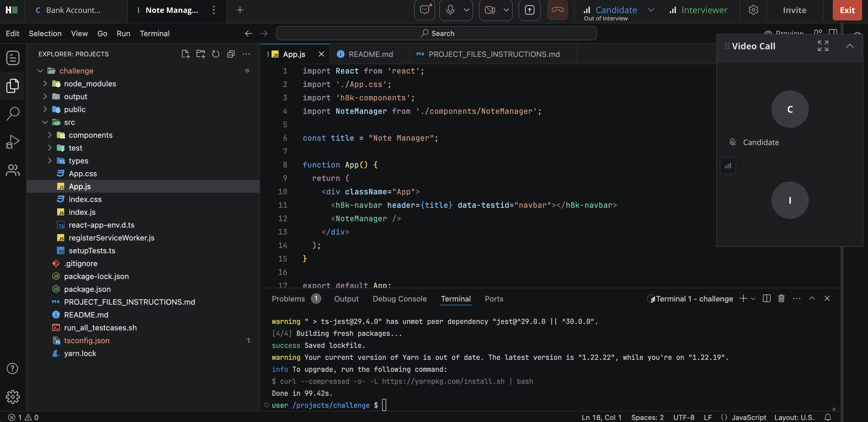Click the Search input field
The width and height of the screenshot is (868, 422).
point(437,33)
